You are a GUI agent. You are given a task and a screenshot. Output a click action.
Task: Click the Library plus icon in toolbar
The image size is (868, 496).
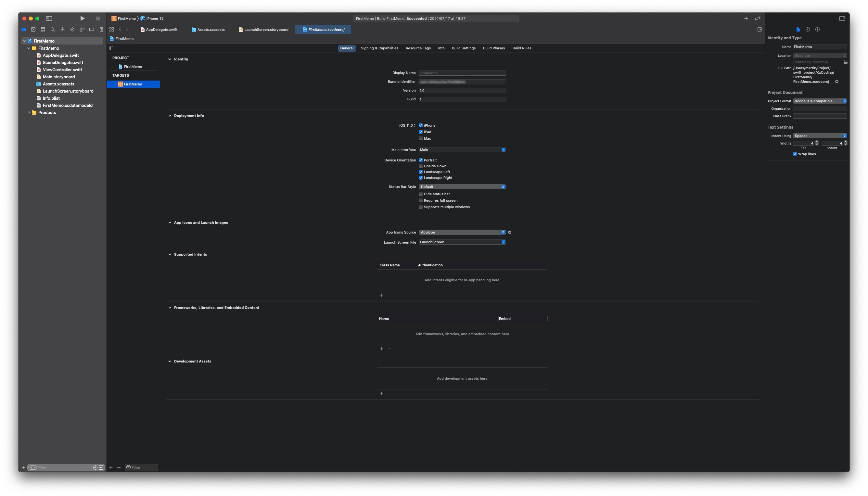point(746,19)
